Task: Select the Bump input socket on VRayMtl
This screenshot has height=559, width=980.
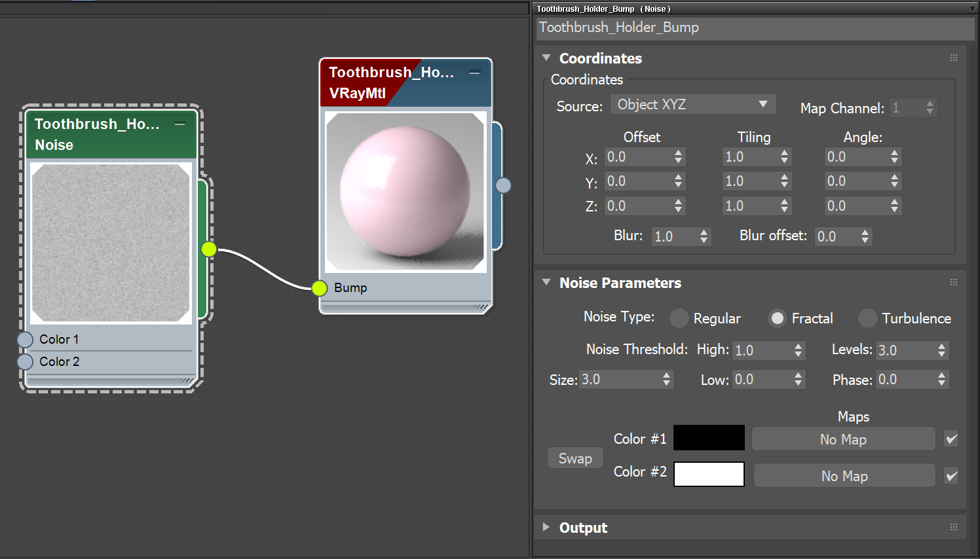Action: click(319, 288)
